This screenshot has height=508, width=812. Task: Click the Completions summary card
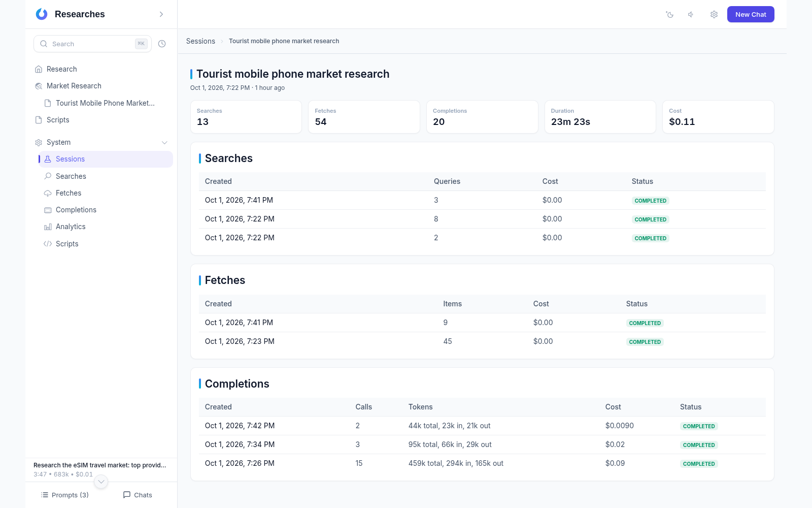pyautogui.click(x=482, y=117)
